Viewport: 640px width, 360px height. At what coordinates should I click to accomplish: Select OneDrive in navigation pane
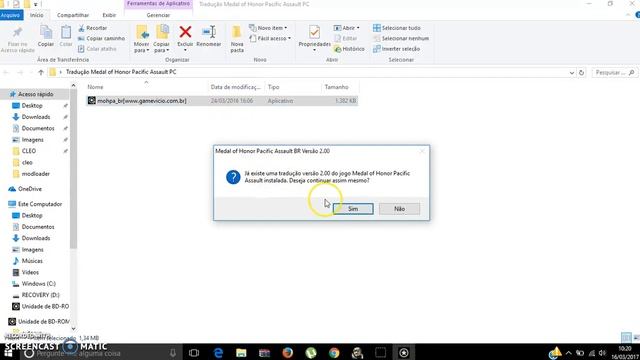29,189
